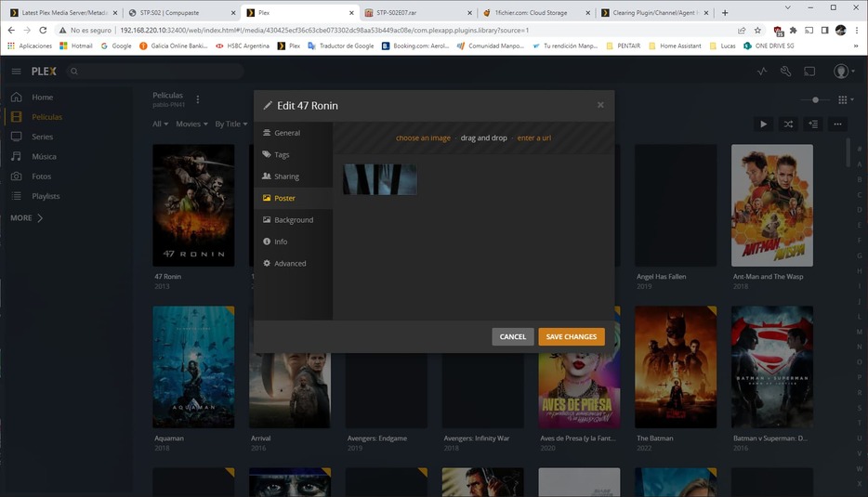Open Traductor de Google bookmark
The width and height of the screenshot is (868, 497).
tap(340, 46)
